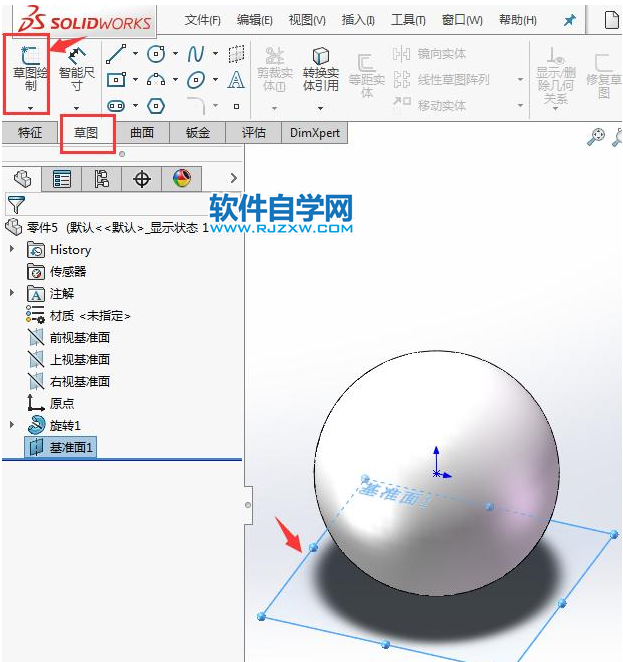Viewport: 623px width, 662px height.
Task: Open the Rectangle tool dropdown arrow
Action: [135, 79]
